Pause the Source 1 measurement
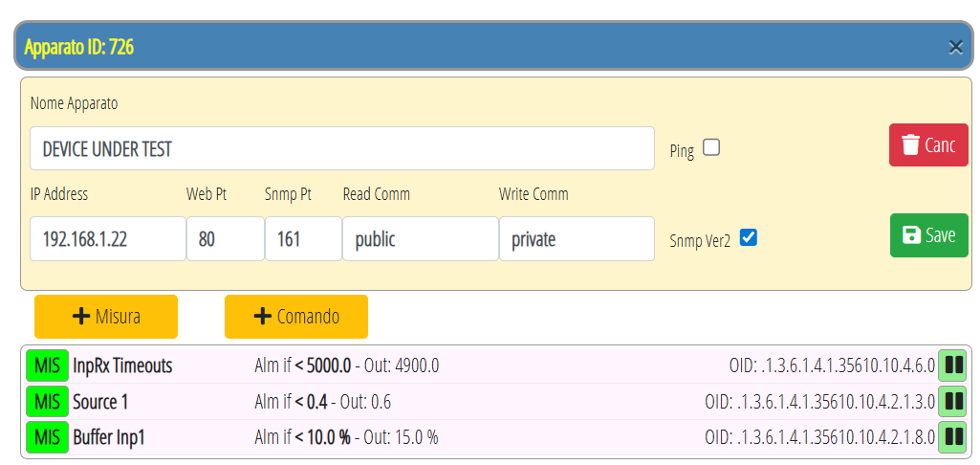 [x=952, y=402]
